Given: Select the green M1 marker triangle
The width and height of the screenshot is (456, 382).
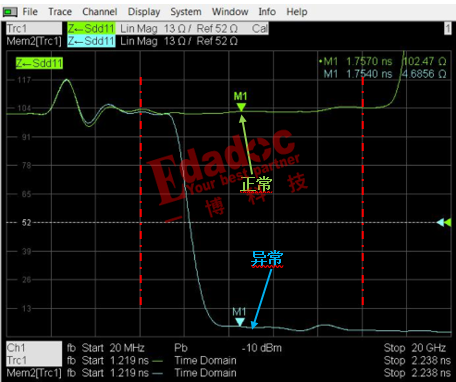Looking at the screenshot, I should 241,107.
